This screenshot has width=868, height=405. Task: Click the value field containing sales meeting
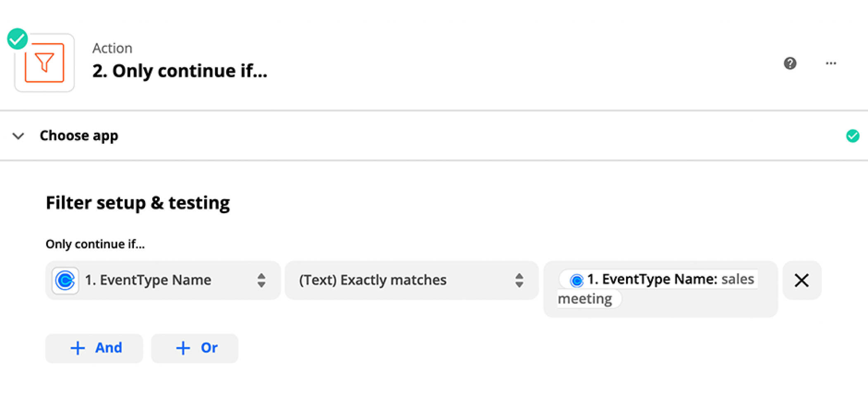tap(661, 289)
